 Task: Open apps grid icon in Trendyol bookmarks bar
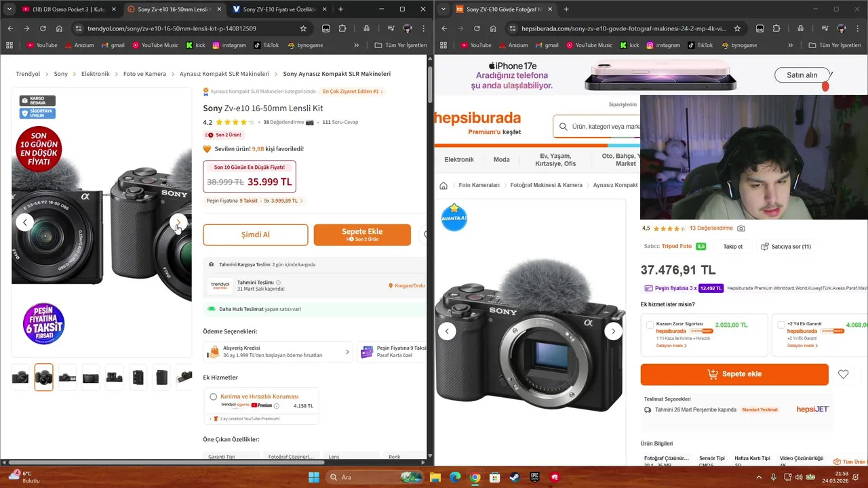tap(9, 45)
